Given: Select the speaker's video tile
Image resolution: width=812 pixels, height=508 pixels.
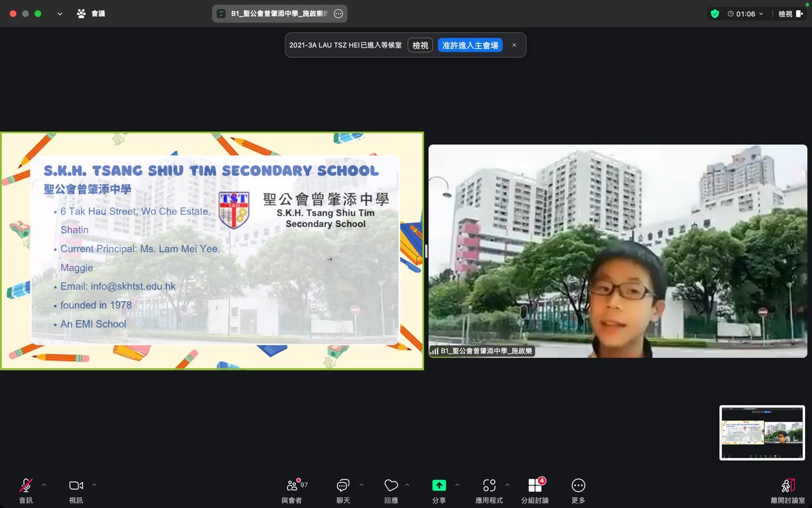Looking at the screenshot, I should pos(618,251).
